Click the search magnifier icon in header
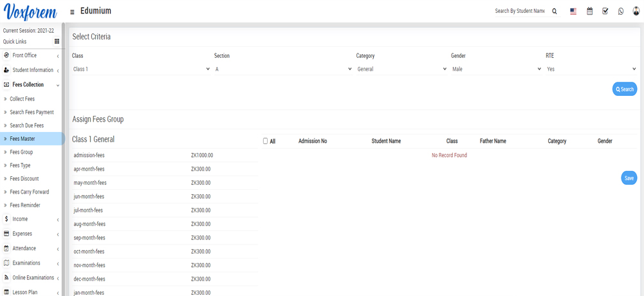 (555, 12)
